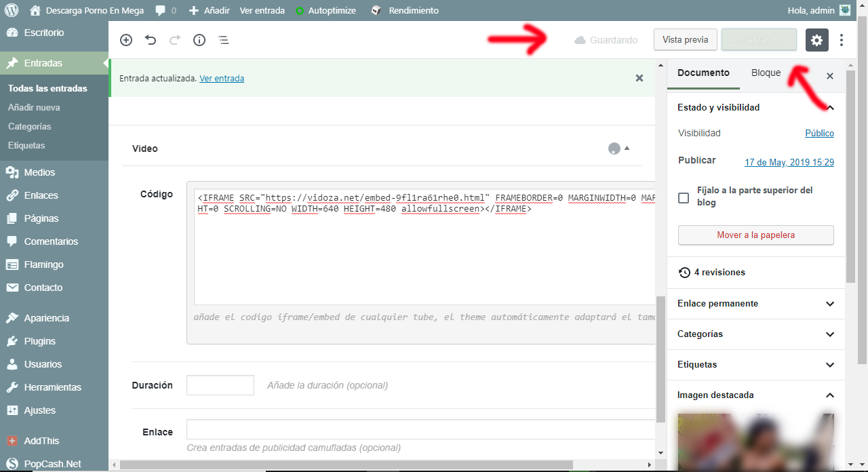The image size is (868, 472).
Task: Collapse the Imagen destacada panel
Action: pos(756,395)
